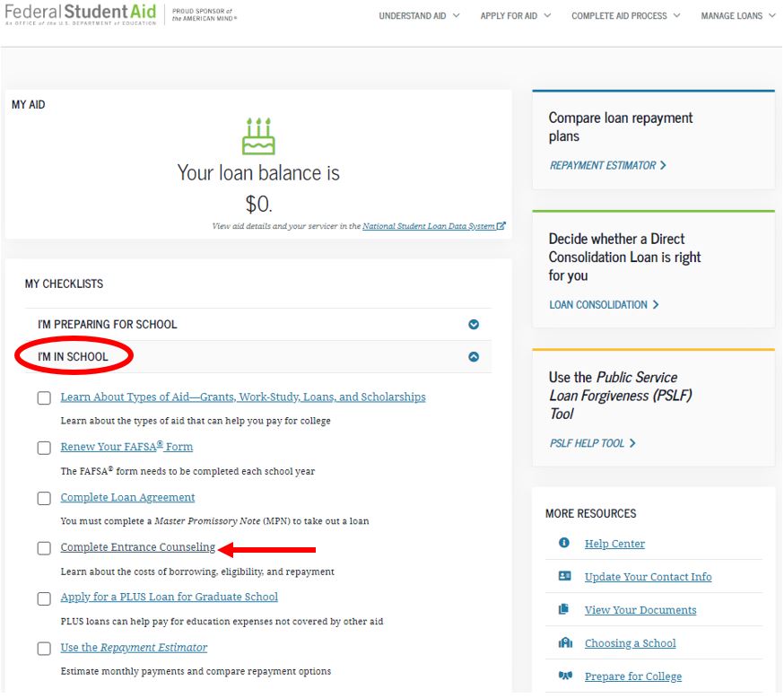Go to Update Your Contact Info link
Image resolution: width=784 pixels, height=698 pixels.
pos(648,577)
